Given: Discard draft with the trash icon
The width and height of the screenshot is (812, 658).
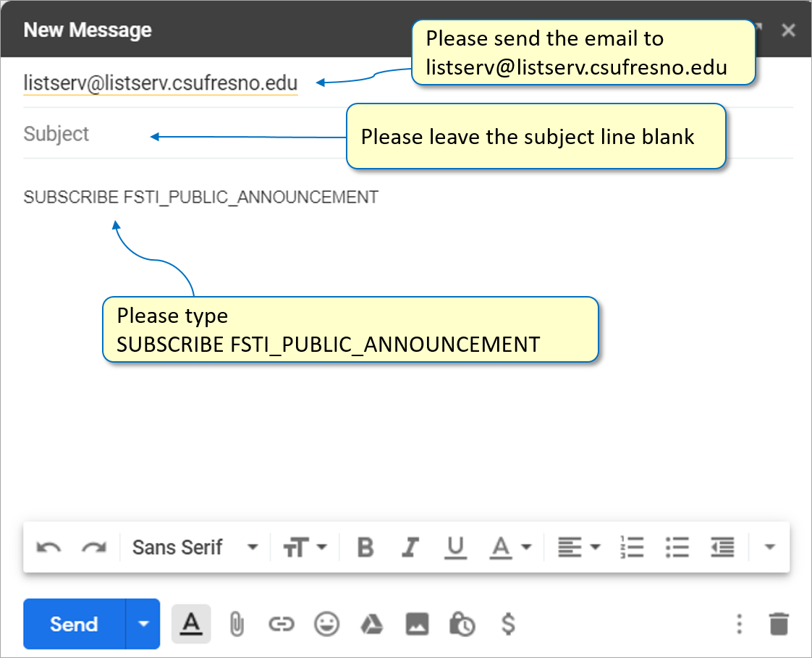Looking at the screenshot, I should click(x=779, y=624).
